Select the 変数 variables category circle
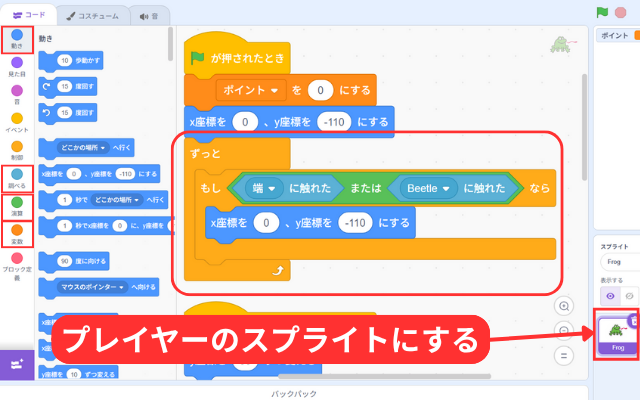 point(17,230)
